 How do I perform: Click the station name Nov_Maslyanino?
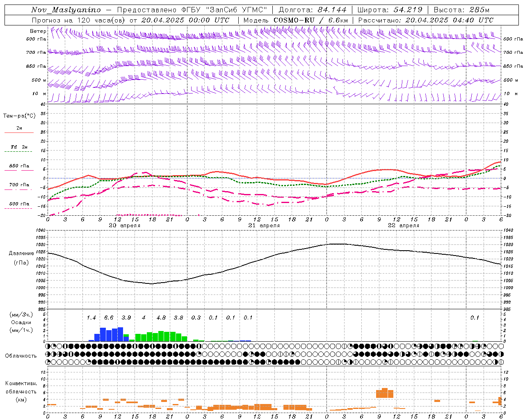66,10
